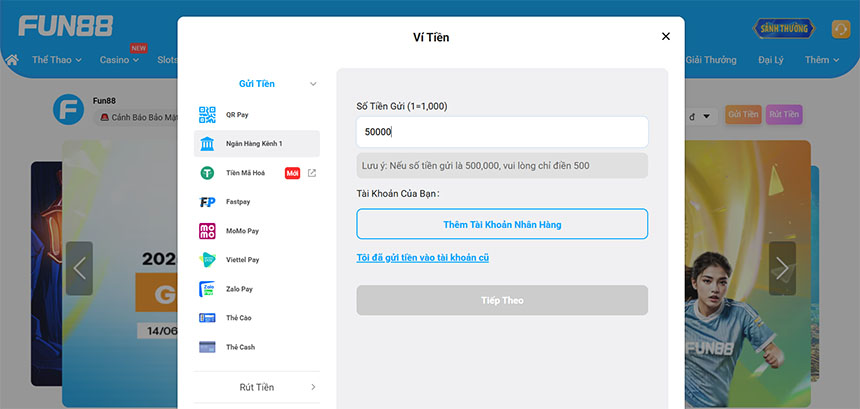Open the Đại Lý menu item
This screenshot has height=409, width=860.
click(x=771, y=60)
